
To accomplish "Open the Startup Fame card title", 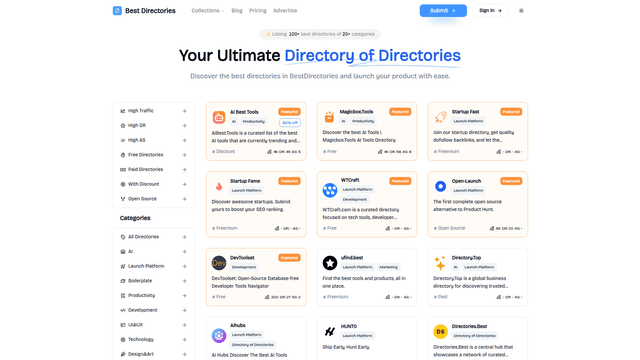I will pyautogui.click(x=245, y=181).
